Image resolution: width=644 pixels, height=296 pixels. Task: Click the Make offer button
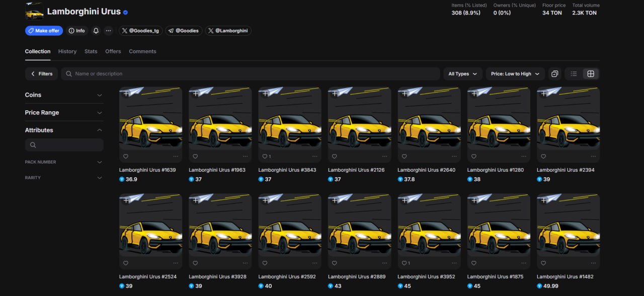pos(44,31)
